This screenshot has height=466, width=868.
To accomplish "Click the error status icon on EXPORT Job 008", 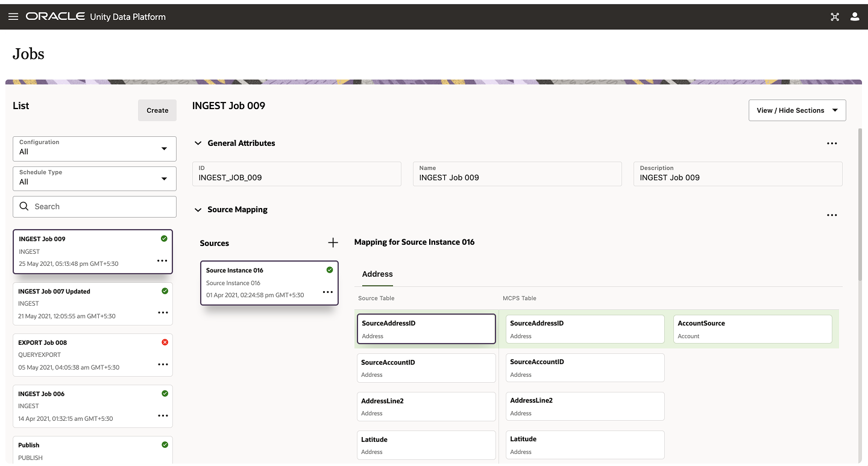I will (x=165, y=342).
